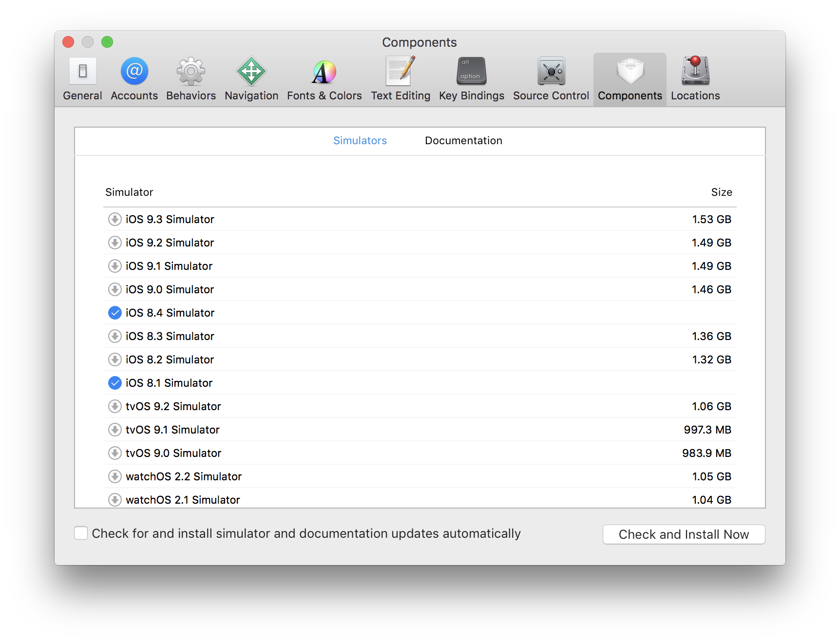The width and height of the screenshot is (840, 643).
Task: Open Locations preferences pane
Action: pos(695,79)
